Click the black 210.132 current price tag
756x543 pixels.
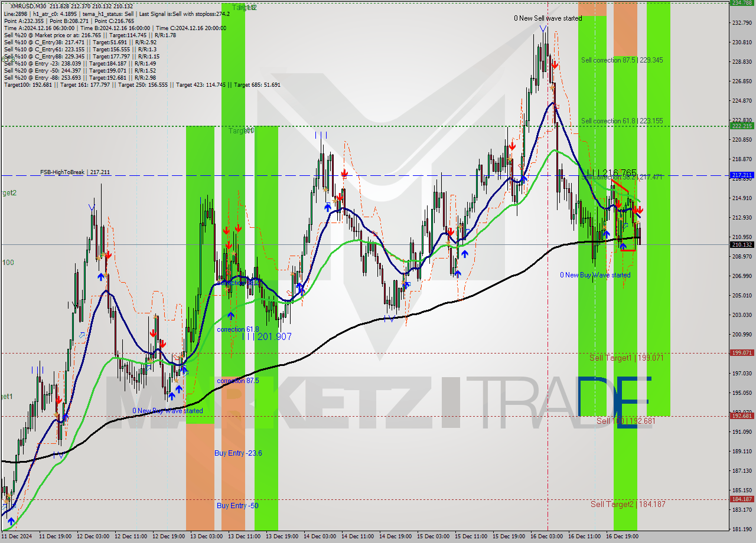(742, 244)
